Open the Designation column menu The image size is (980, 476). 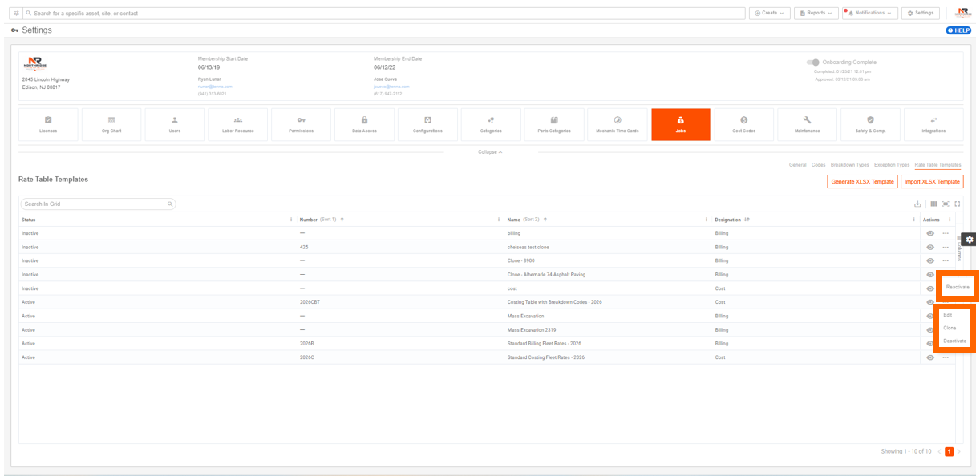coord(913,219)
